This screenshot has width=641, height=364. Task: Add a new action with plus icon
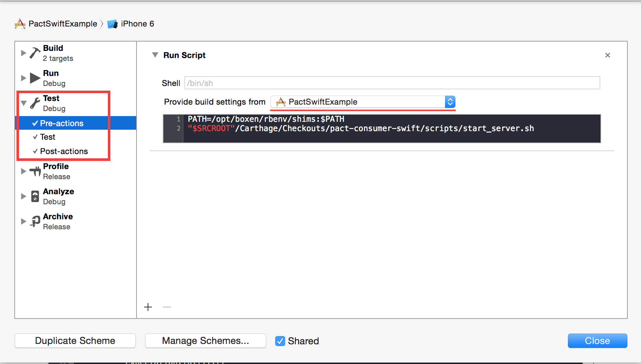pos(148,307)
